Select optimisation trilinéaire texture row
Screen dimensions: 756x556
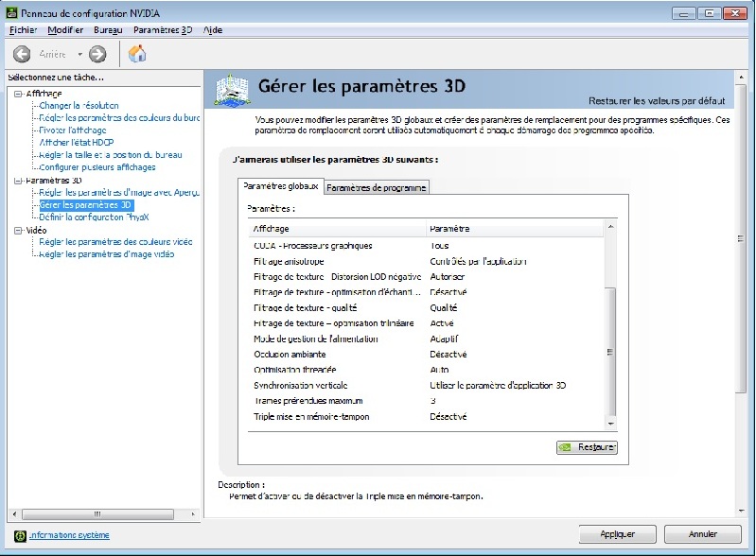pyautogui.click(x=426, y=323)
